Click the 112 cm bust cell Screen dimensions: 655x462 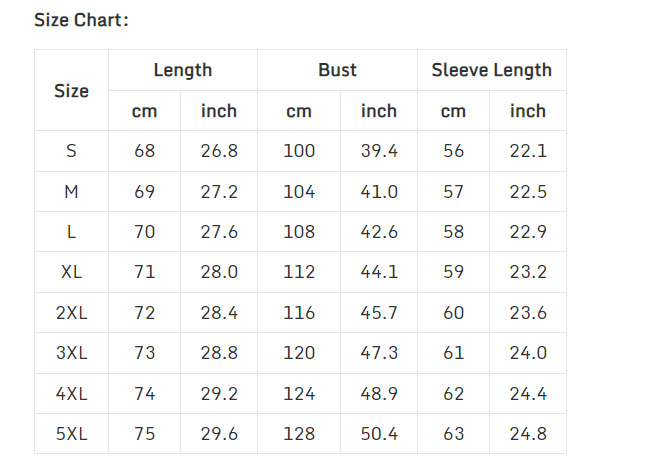click(299, 272)
